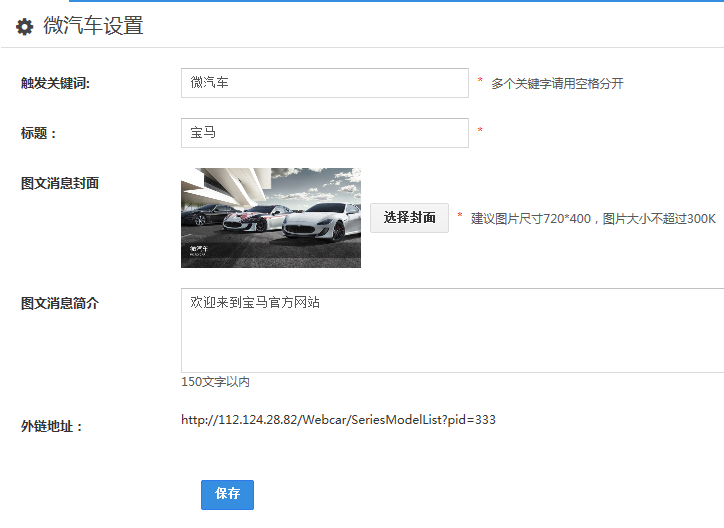This screenshot has width=724, height=528.
Task: Focus the 触发关键词 input field
Action: pos(325,83)
